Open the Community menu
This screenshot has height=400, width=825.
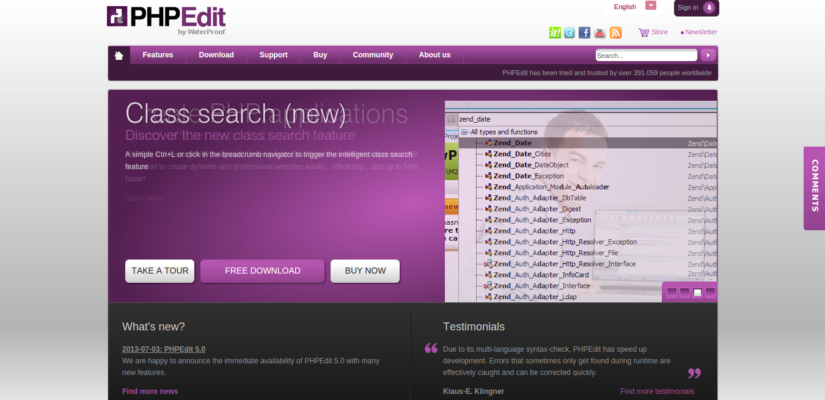click(373, 55)
